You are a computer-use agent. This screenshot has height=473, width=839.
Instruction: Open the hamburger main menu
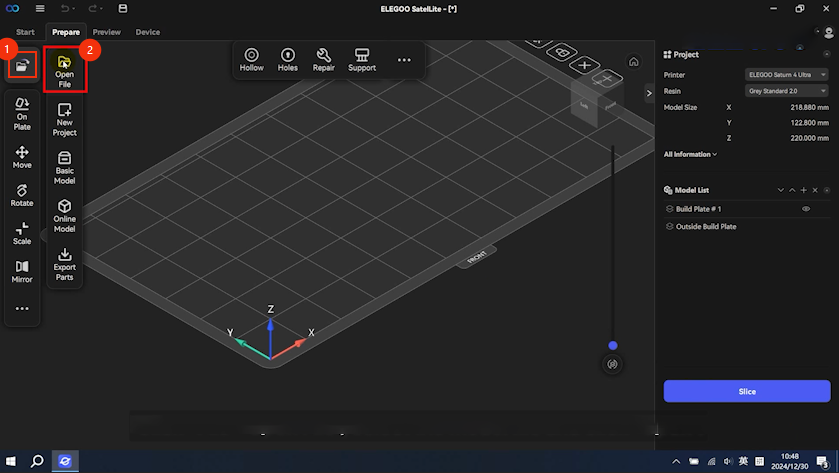coord(40,9)
